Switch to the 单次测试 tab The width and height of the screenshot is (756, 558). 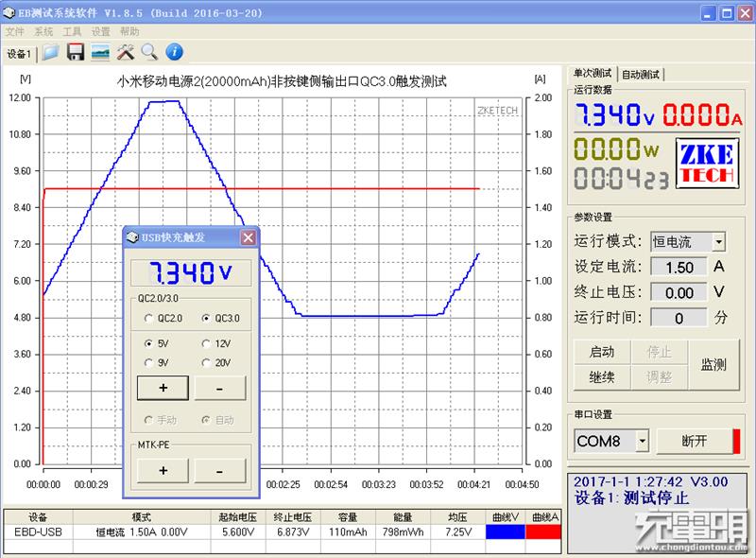coord(593,74)
